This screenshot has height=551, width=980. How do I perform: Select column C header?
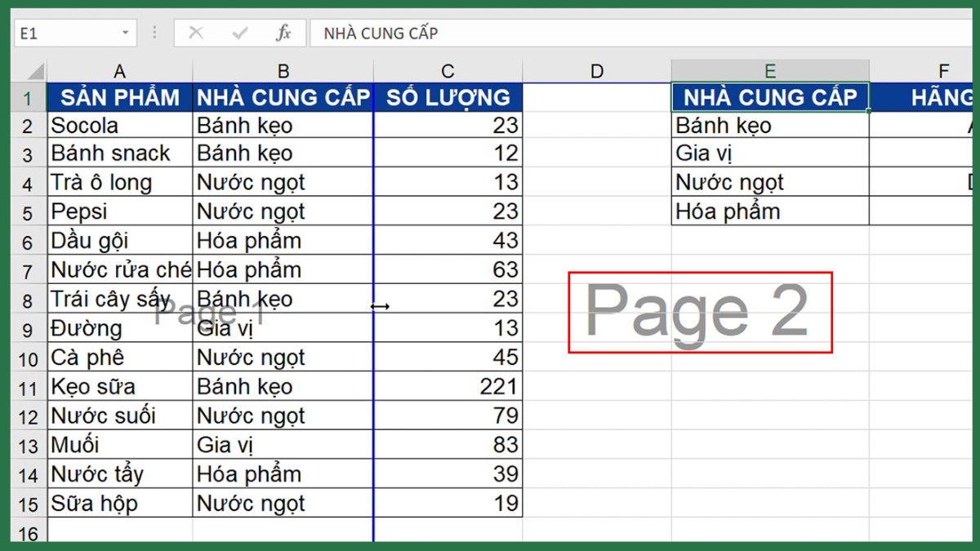[x=447, y=70]
